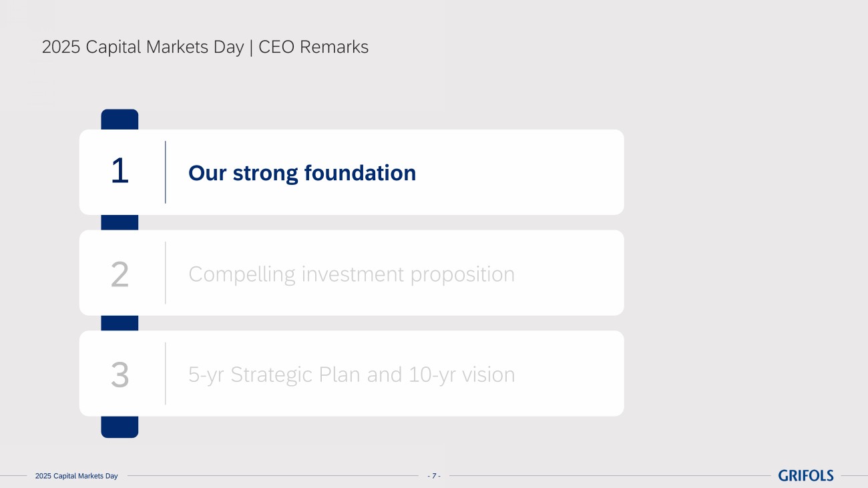Click the vertical divider in card 2
The image size is (868, 488).
[165, 273]
